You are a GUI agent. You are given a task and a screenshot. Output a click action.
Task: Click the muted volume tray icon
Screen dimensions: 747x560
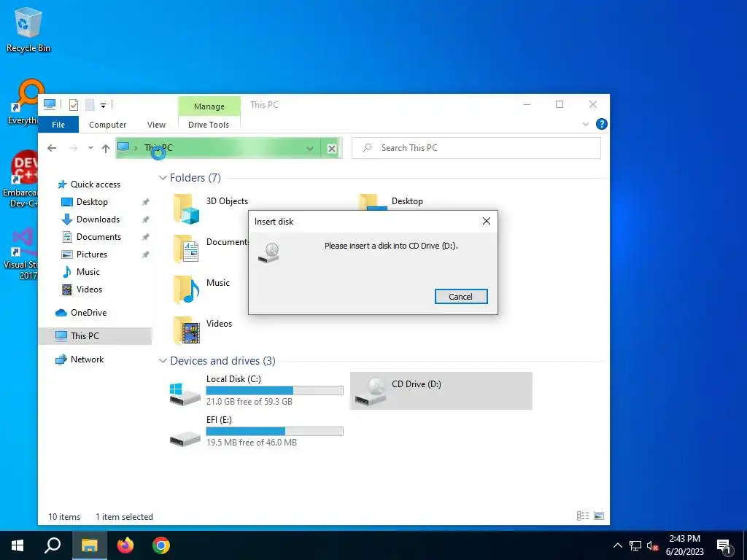[652, 545]
